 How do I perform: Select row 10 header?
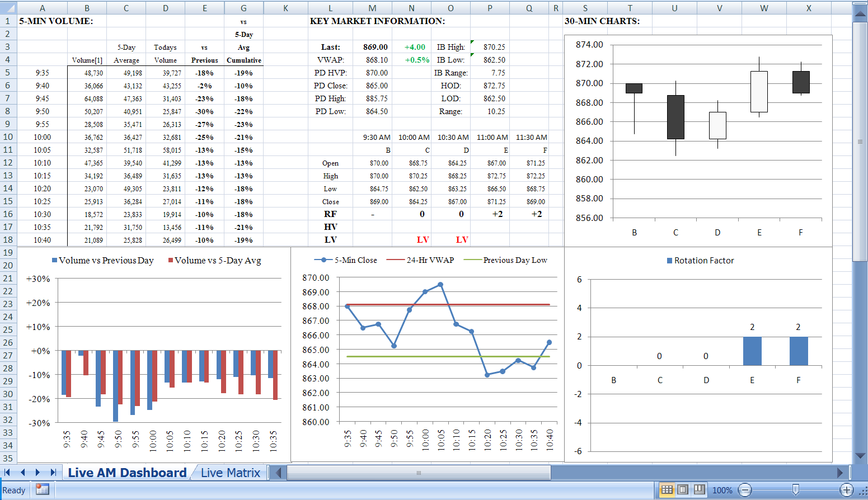point(8,136)
